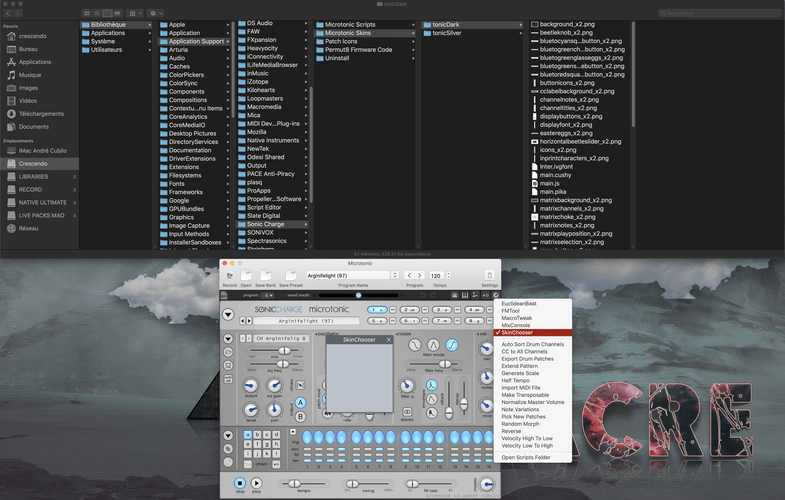The width and height of the screenshot is (785, 500).
Task: Click the Save Bank icon
Action: tap(265, 276)
